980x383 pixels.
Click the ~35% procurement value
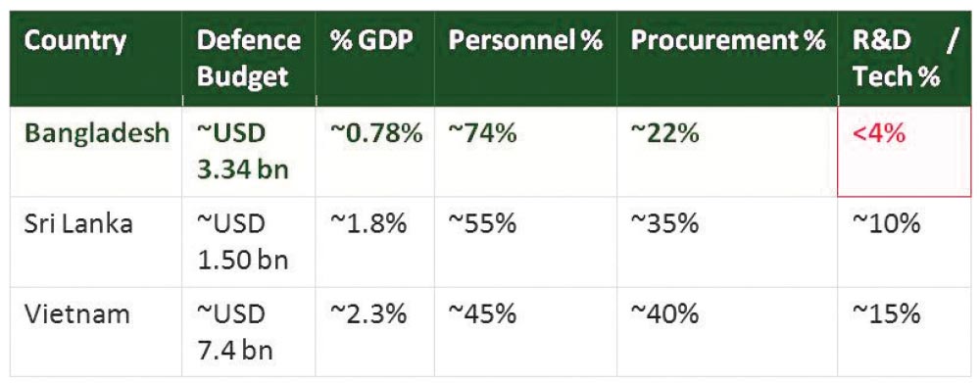point(727,242)
